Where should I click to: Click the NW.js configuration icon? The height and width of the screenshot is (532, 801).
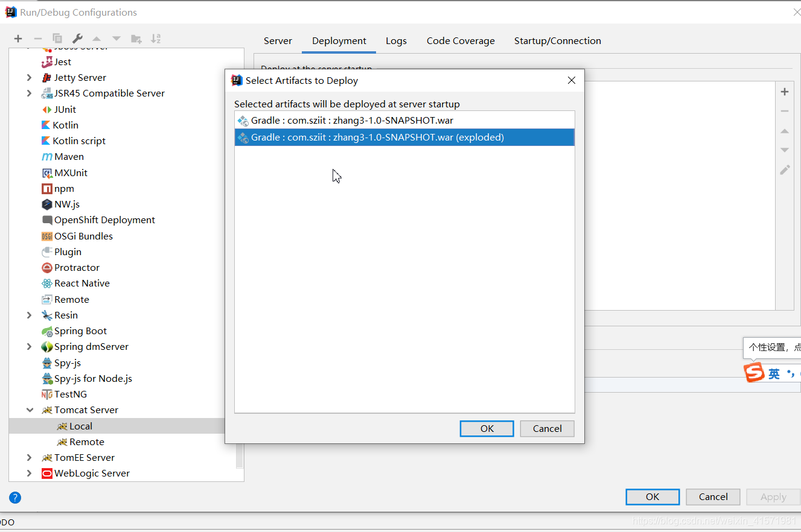click(47, 204)
